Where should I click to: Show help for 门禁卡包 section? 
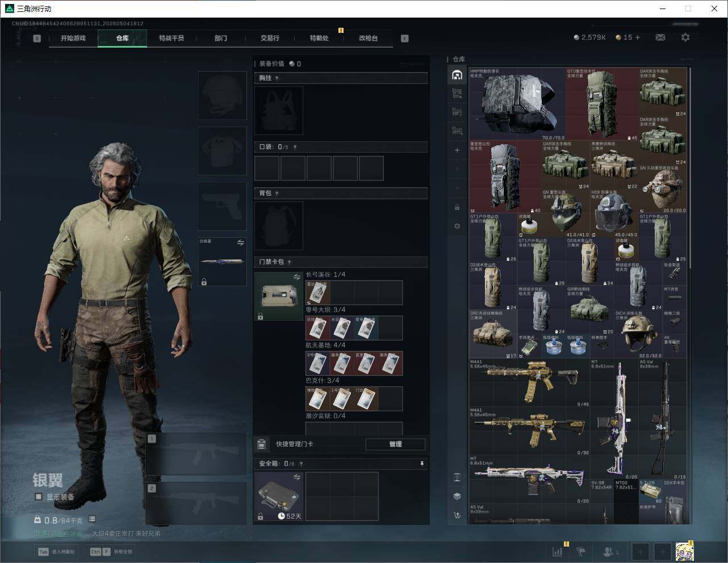pos(290,262)
